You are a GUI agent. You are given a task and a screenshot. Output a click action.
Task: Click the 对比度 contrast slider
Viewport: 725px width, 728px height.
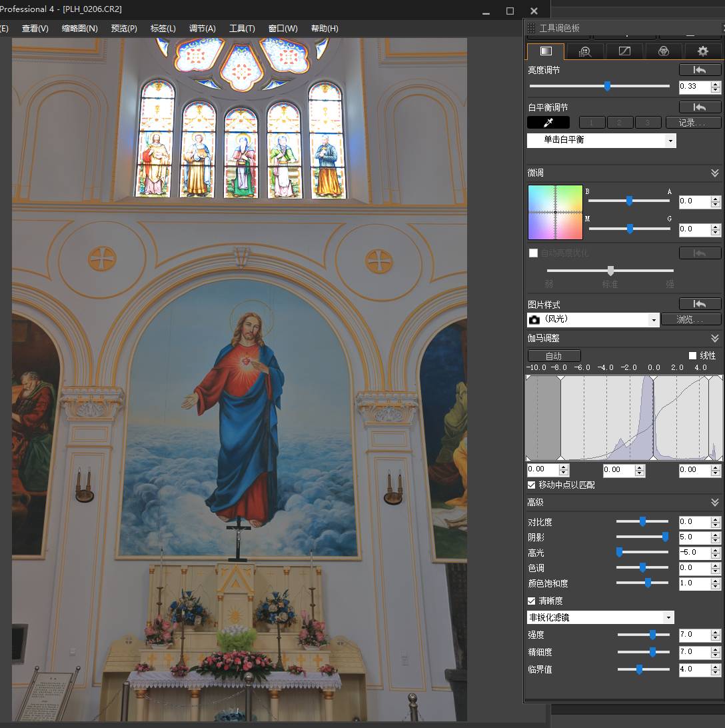pyautogui.click(x=642, y=521)
